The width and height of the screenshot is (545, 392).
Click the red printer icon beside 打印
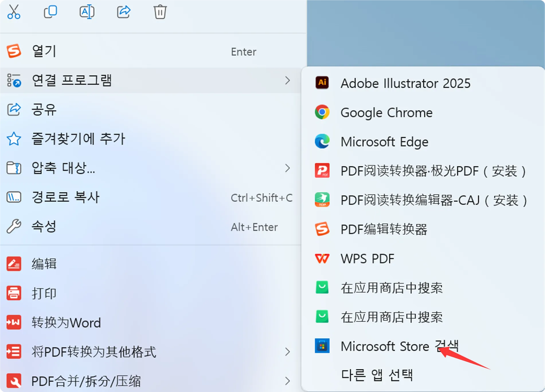coord(14,293)
